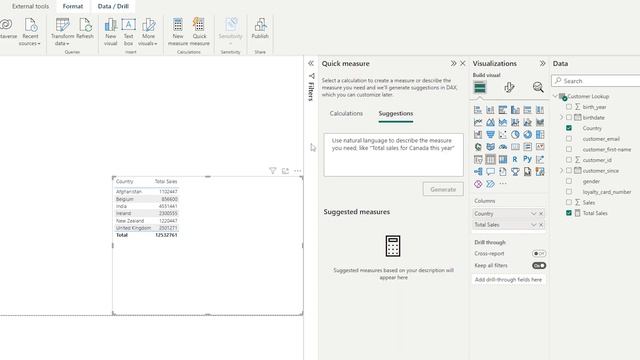Choose the gauge visual
This screenshot has width=640, height=360.
coord(502,147)
